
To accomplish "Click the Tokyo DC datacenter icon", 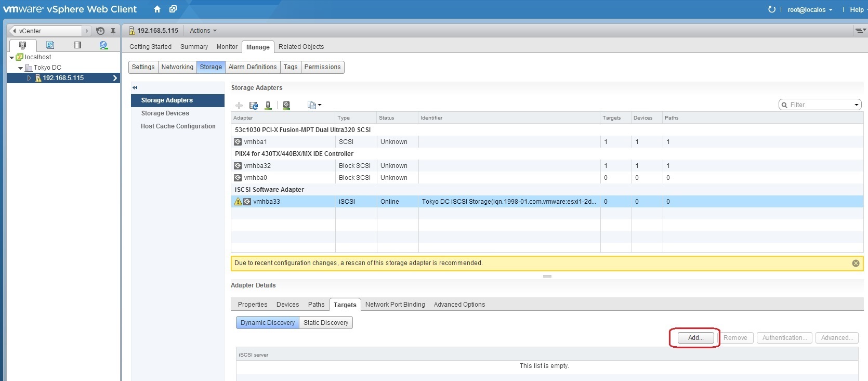I will (x=29, y=68).
